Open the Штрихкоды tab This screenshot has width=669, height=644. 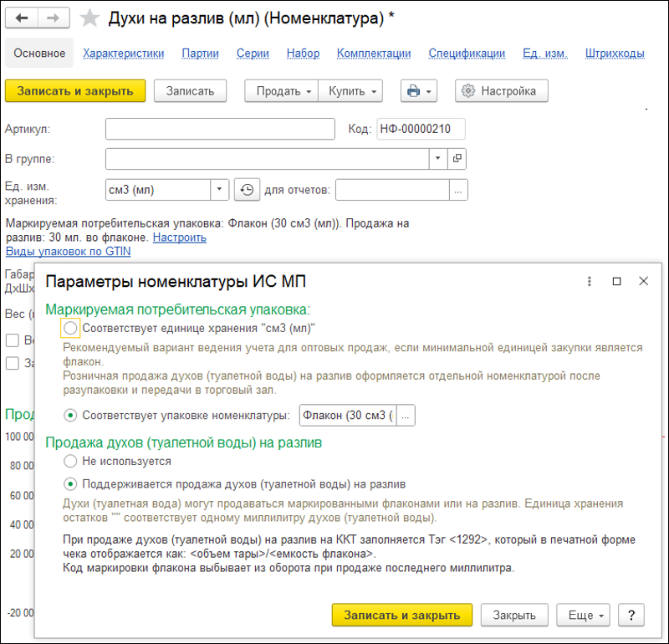click(615, 54)
